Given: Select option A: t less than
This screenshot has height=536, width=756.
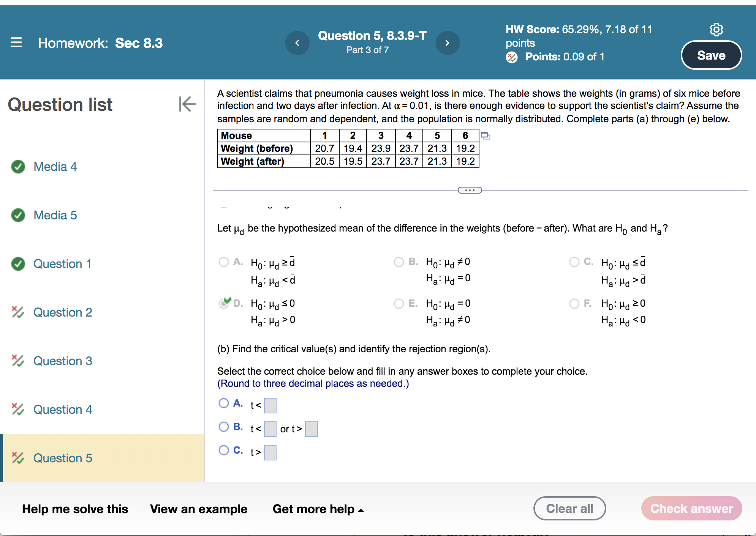Looking at the screenshot, I should [224, 403].
